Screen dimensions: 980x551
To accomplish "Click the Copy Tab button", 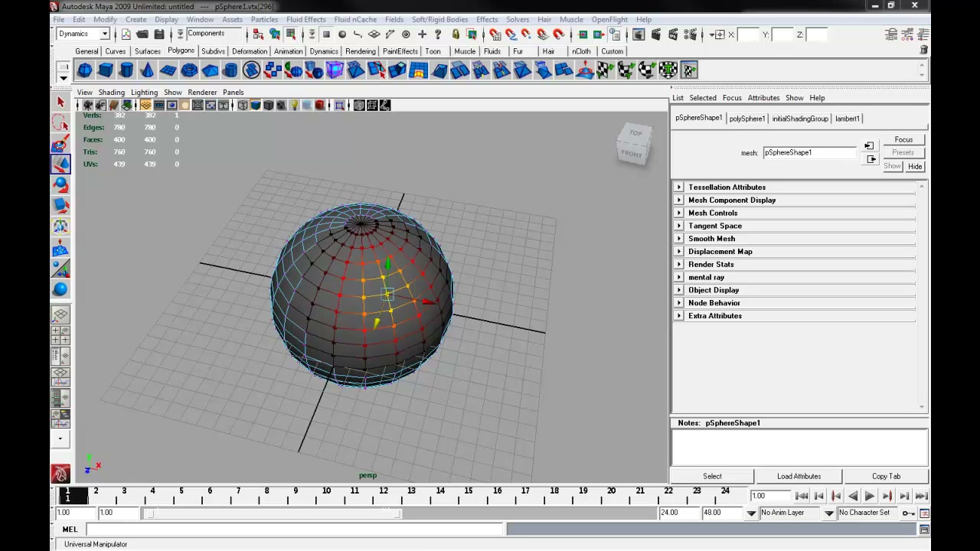I will [x=886, y=476].
